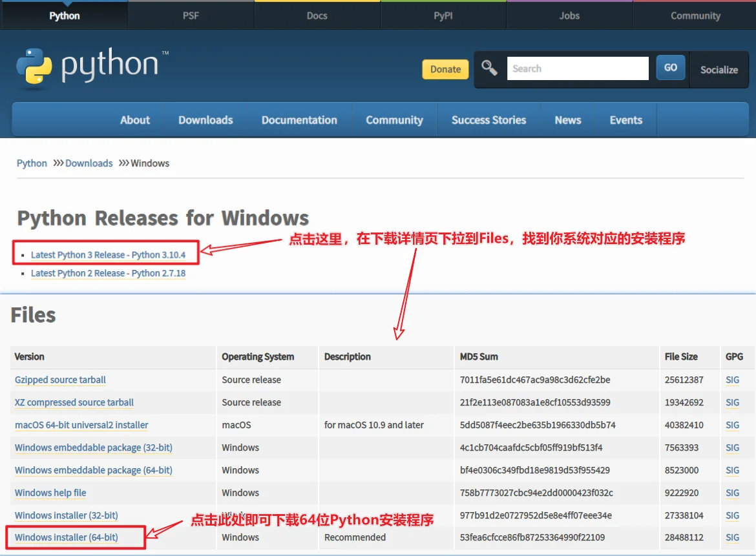Image resolution: width=756 pixels, height=556 pixels.
Task: Open the Events navigation menu
Action: (x=626, y=120)
